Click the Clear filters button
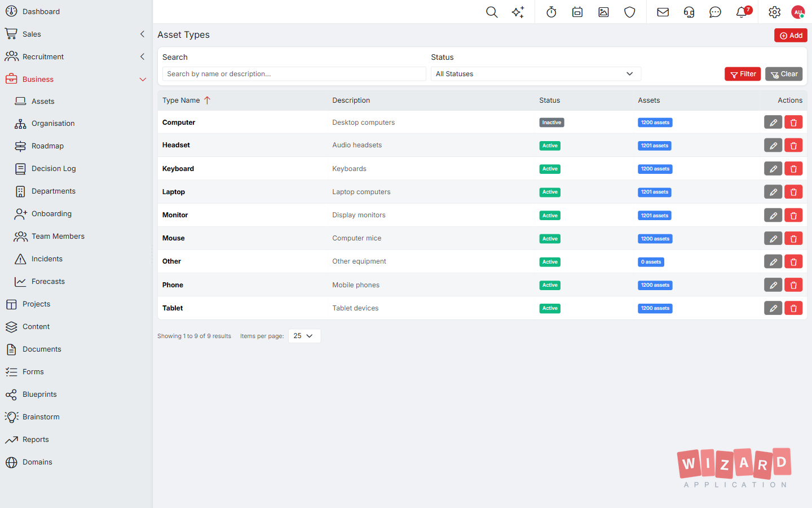The height and width of the screenshot is (508, 812). tap(784, 74)
